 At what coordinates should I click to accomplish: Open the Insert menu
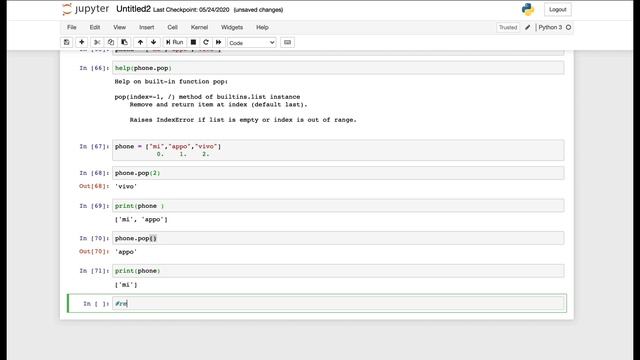[147, 27]
